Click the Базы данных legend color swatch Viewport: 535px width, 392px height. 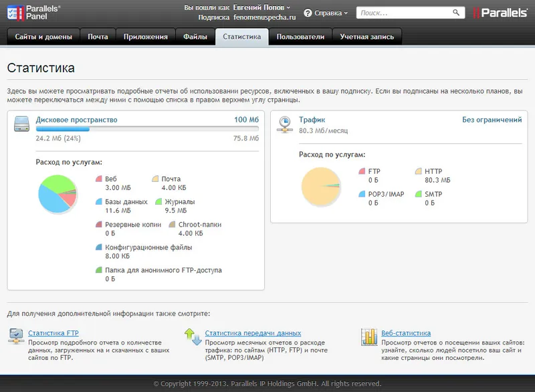pos(99,201)
